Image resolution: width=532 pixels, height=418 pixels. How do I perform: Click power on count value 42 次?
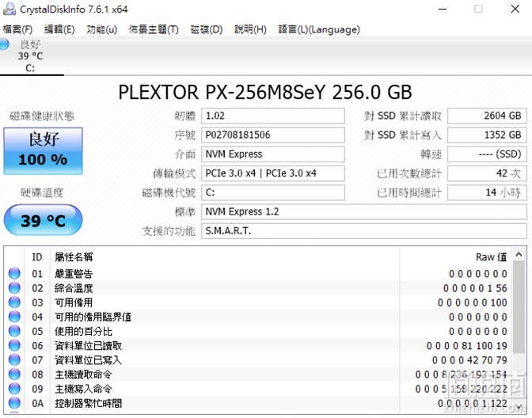[x=487, y=173]
